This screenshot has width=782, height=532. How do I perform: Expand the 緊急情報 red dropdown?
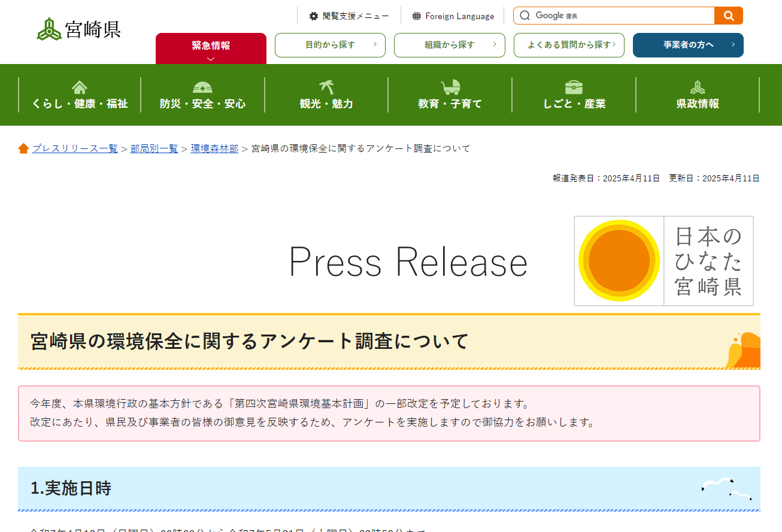(x=211, y=48)
